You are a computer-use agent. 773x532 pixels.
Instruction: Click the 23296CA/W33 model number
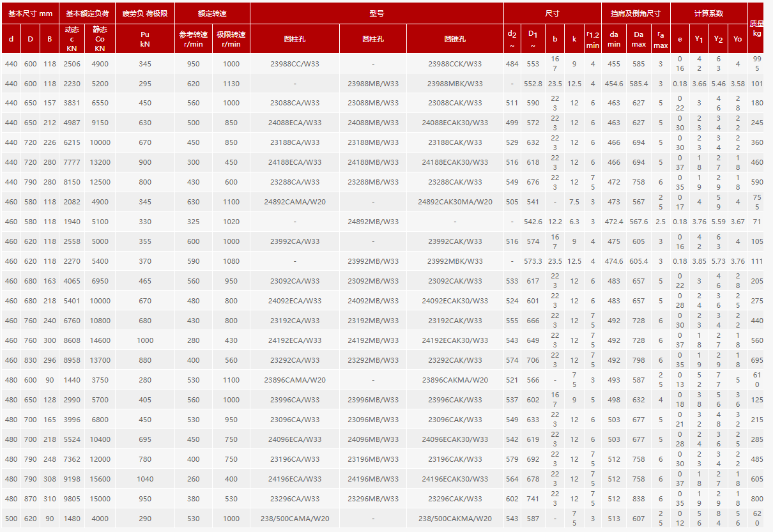295,499
